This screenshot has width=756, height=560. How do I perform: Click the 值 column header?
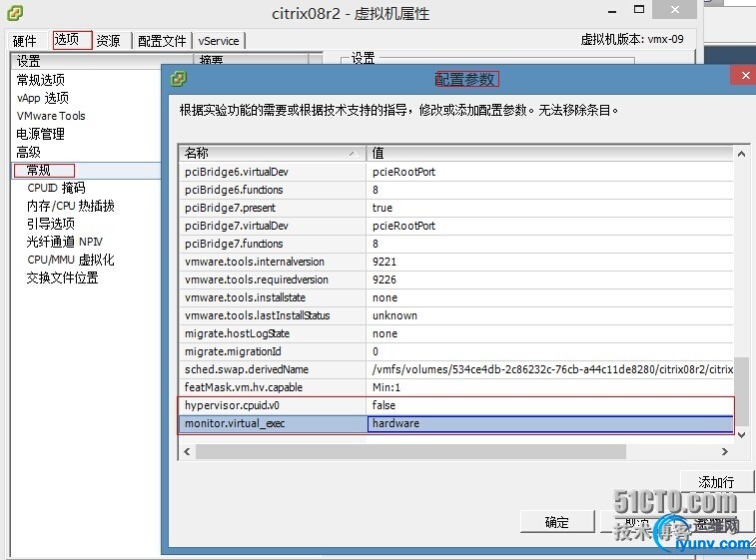coord(549,154)
